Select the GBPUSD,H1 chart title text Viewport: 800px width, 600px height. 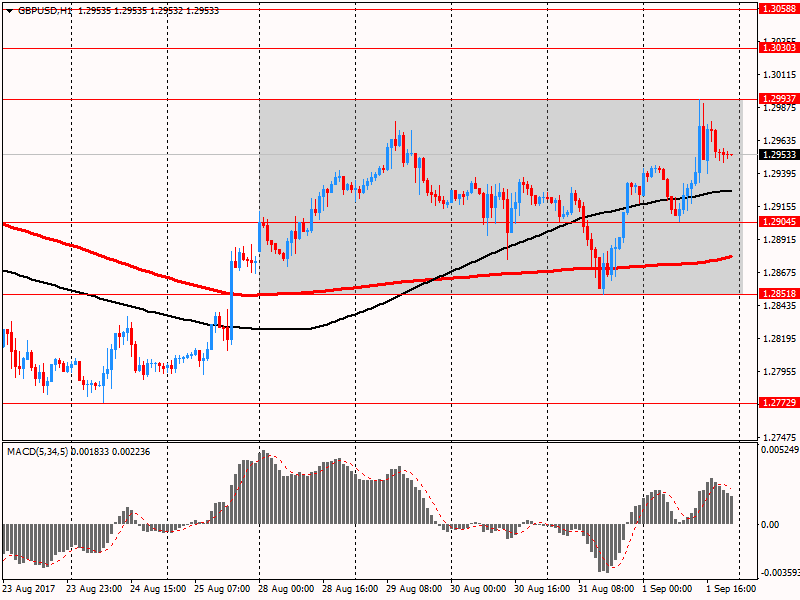coord(45,11)
